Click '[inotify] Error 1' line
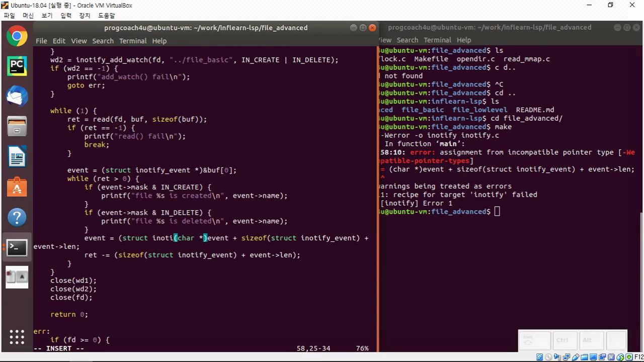 [x=416, y=203]
